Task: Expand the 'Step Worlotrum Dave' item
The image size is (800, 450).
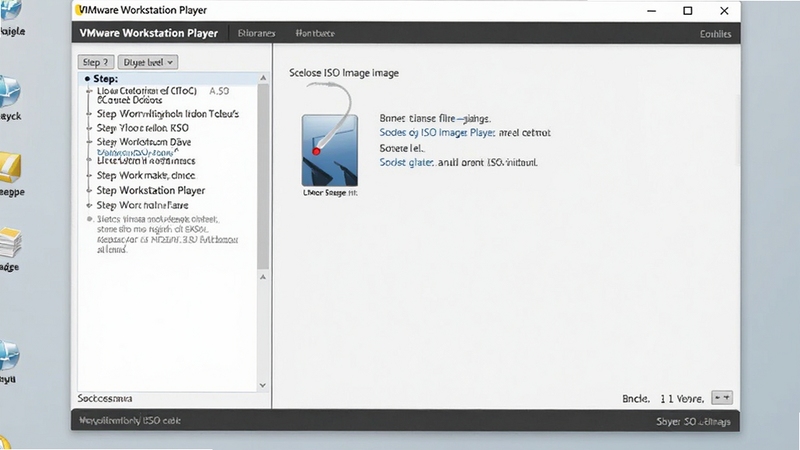Action: 89,142
